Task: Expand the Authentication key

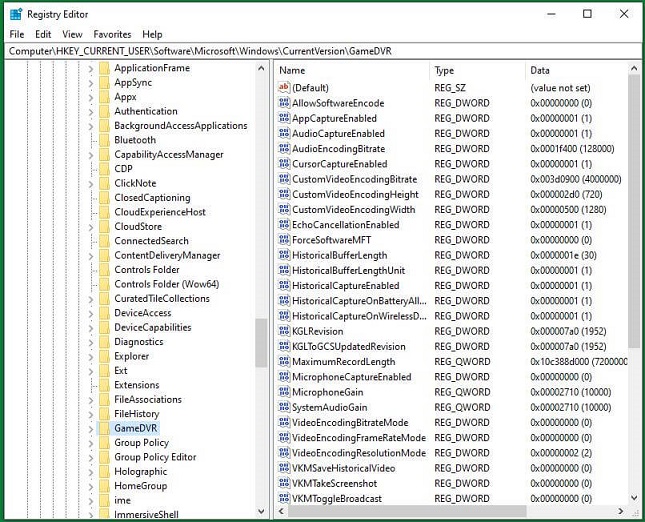Action: tap(91, 112)
